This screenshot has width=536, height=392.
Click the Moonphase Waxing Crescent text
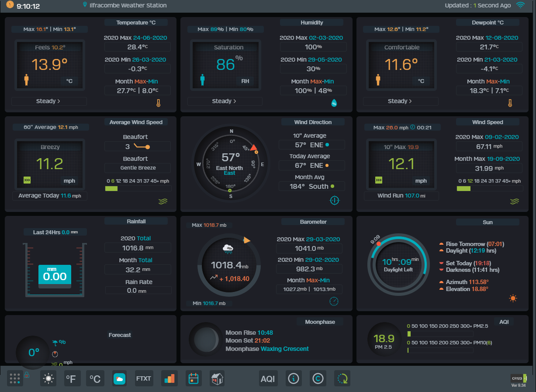[x=267, y=349]
